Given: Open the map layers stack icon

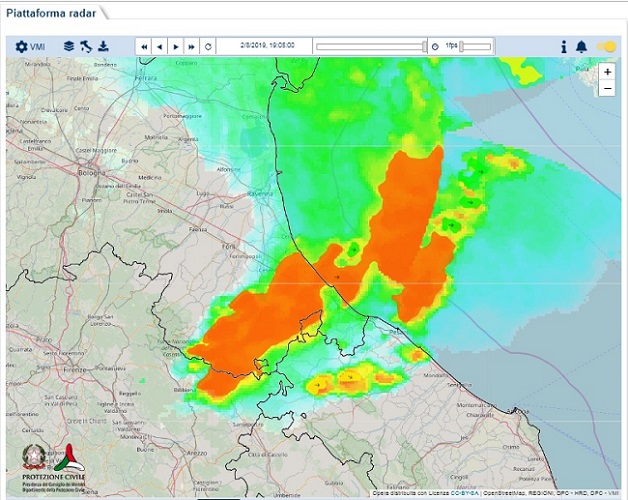Looking at the screenshot, I should tap(69, 46).
